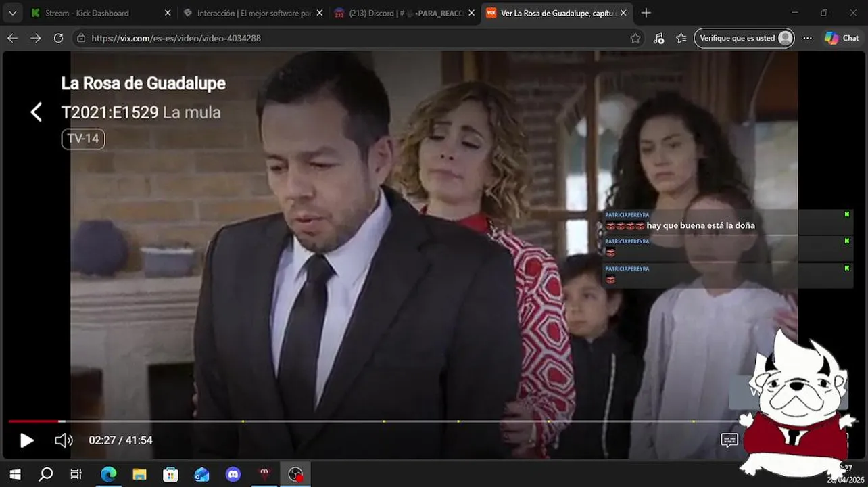Go back with the player's left chevron
This screenshot has width=868, height=487.
[x=37, y=112]
